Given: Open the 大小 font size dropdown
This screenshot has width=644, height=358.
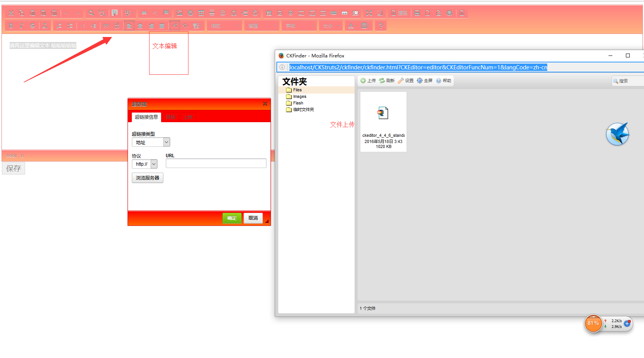Looking at the screenshot, I should coord(331,26).
